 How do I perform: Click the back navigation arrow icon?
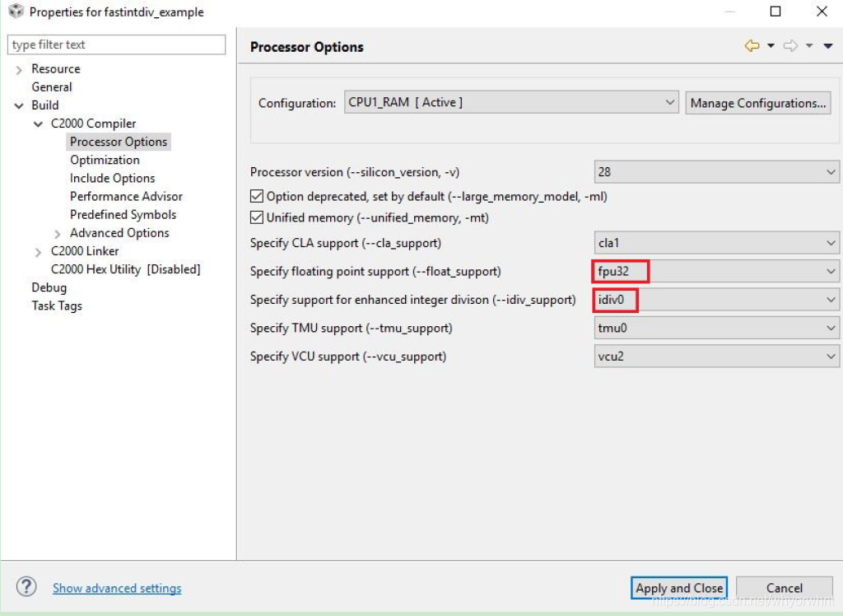752,46
